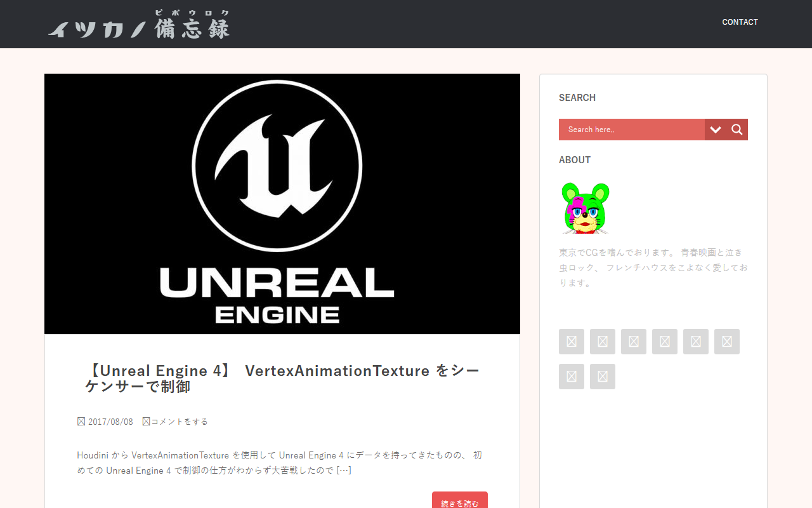Click the fourth social icon in top row

click(x=665, y=342)
